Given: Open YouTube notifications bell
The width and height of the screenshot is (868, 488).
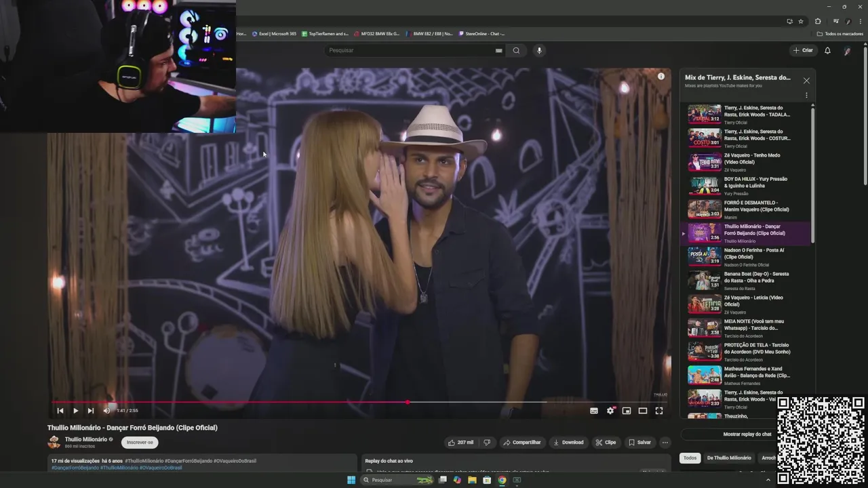Looking at the screenshot, I should point(827,50).
